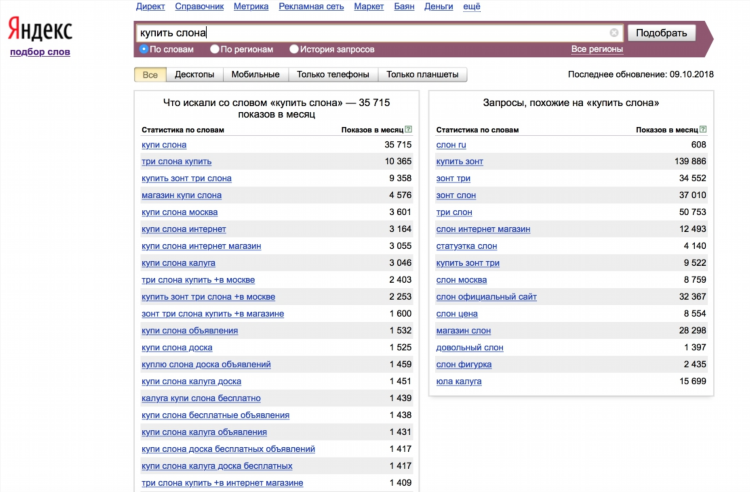Image resolution: width=750 pixels, height=492 pixels.
Task: Open the 'Баян' top menu link
Action: click(404, 6)
